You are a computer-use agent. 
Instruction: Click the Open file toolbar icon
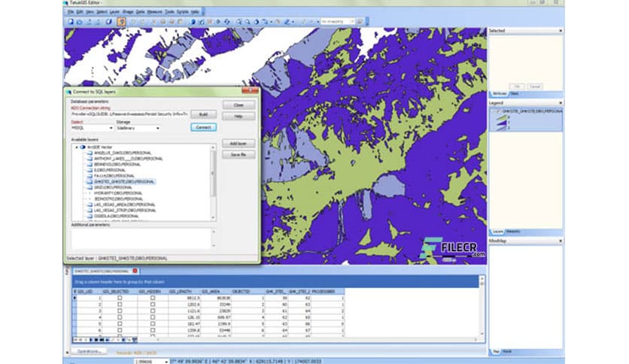coord(80,22)
